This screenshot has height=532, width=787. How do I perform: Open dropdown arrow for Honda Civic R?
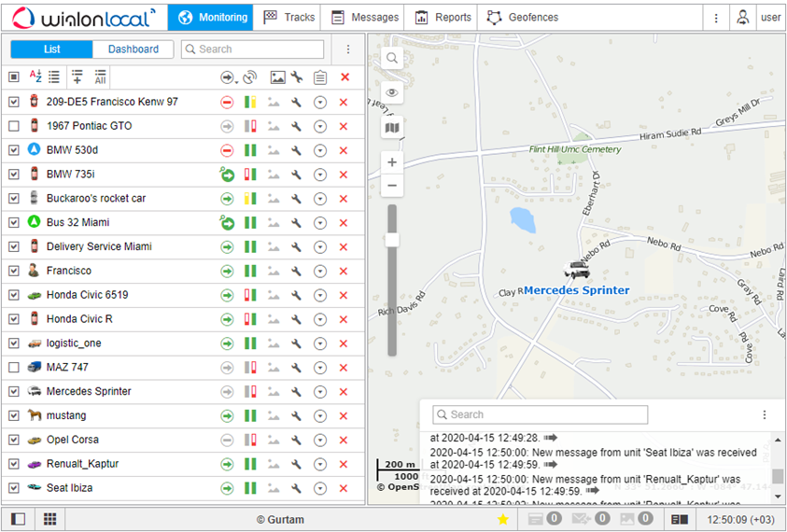pos(320,319)
